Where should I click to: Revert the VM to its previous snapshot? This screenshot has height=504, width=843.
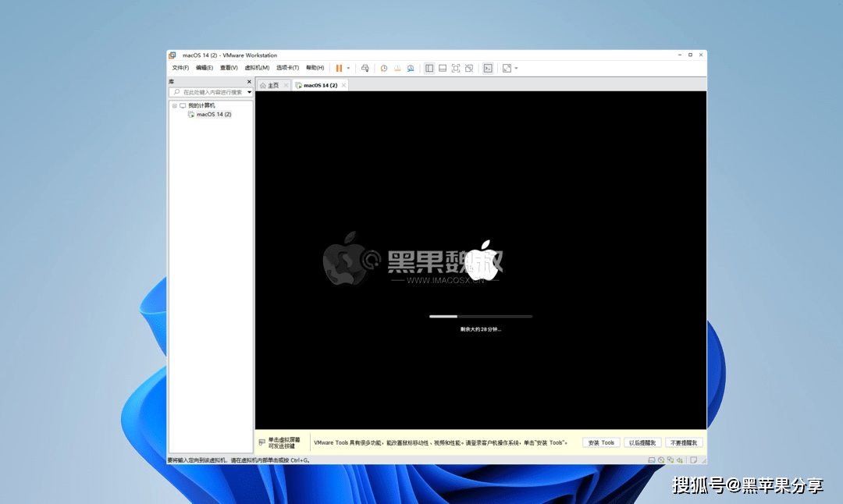(397, 68)
